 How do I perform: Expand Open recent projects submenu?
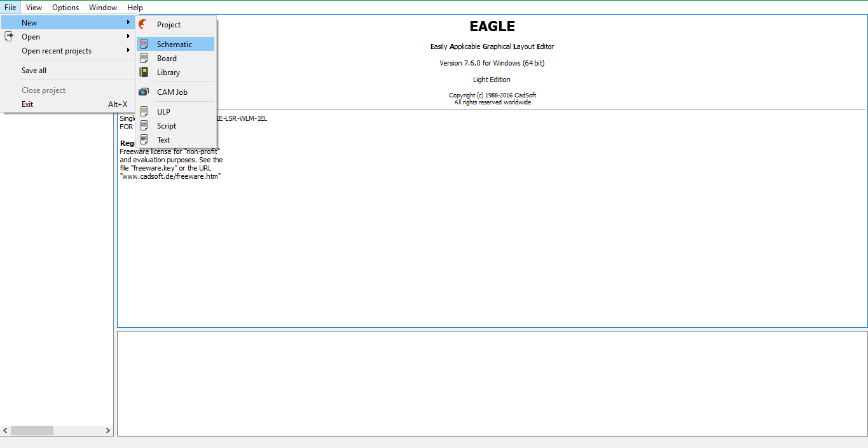click(x=67, y=51)
